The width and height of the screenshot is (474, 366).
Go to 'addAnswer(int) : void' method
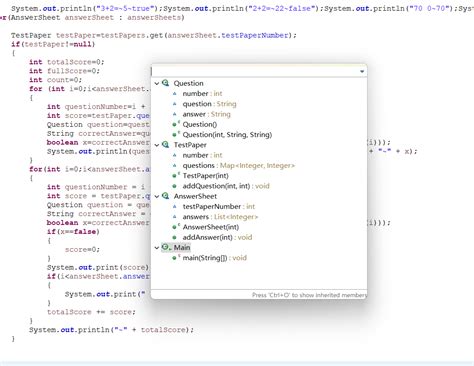217,237
